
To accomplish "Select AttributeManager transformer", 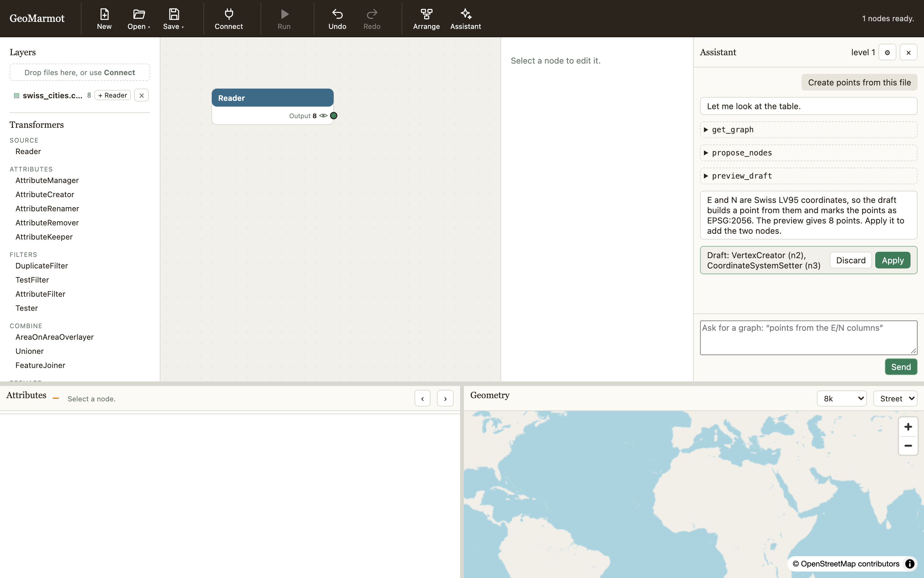I will 47,180.
